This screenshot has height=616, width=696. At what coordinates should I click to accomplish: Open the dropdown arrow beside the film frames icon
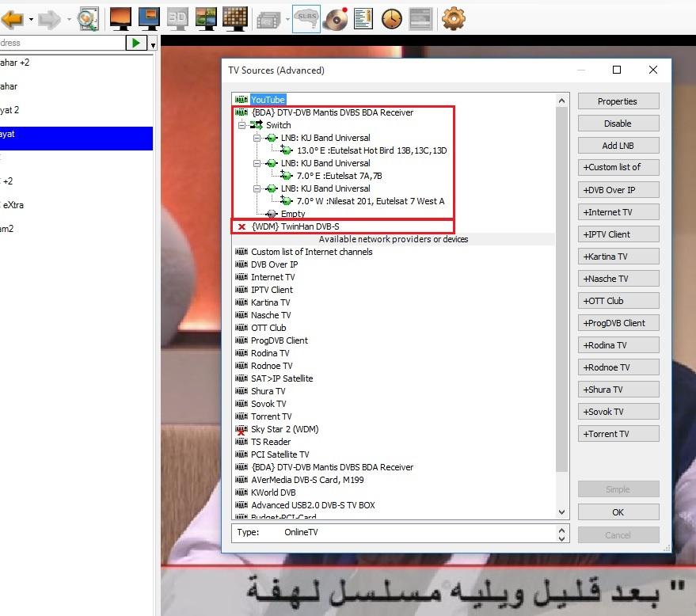coord(287,20)
